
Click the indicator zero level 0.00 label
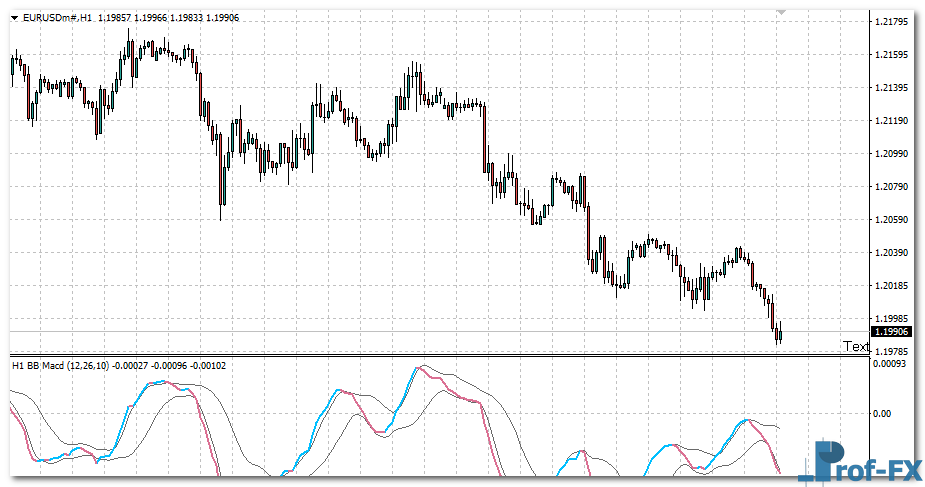pyautogui.click(x=883, y=412)
